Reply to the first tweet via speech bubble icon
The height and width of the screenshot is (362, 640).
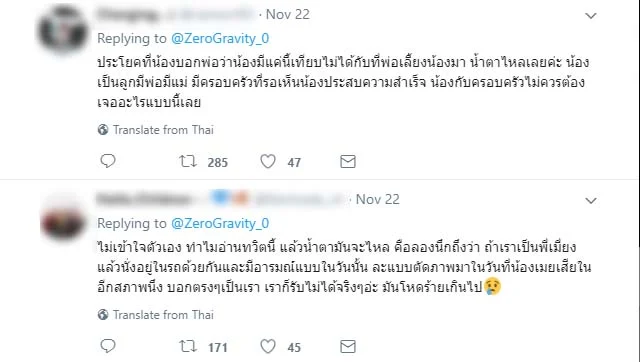click(x=108, y=161)
